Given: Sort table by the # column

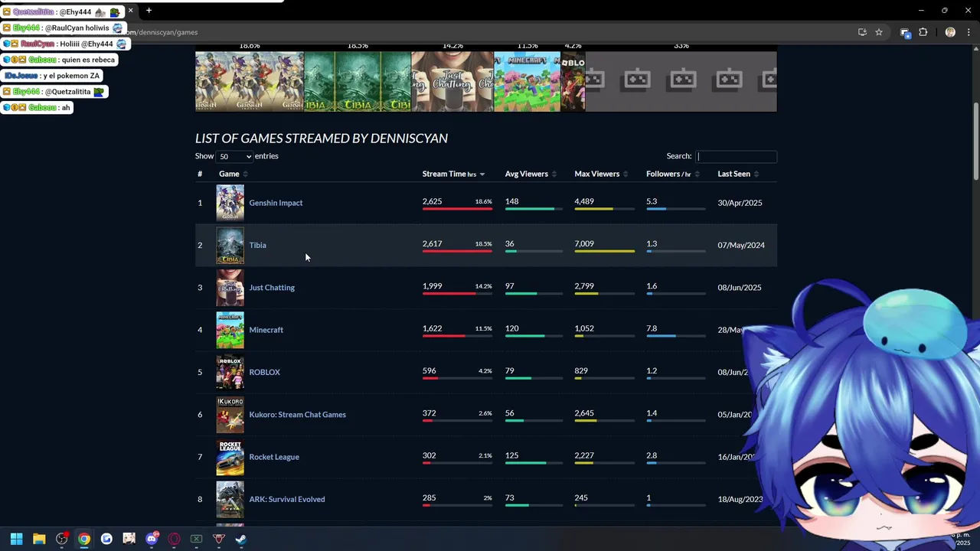Looking at the screenshot, I should point(200,174).
